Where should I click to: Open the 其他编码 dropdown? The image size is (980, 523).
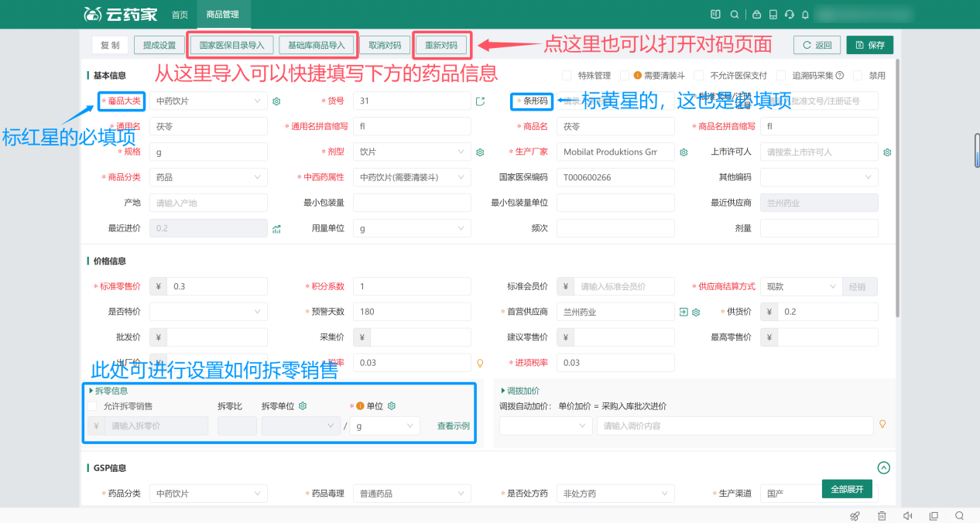(819, 177)
